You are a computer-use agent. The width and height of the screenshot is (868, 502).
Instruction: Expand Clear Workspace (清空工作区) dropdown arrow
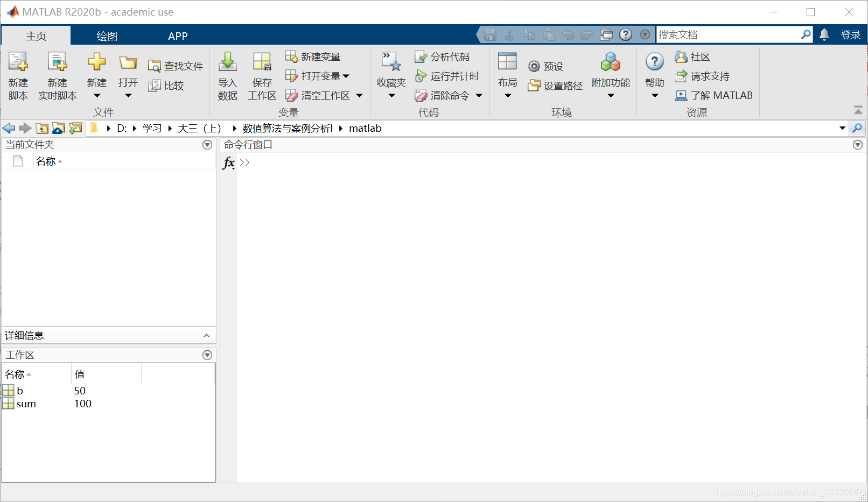coord(359,95)
